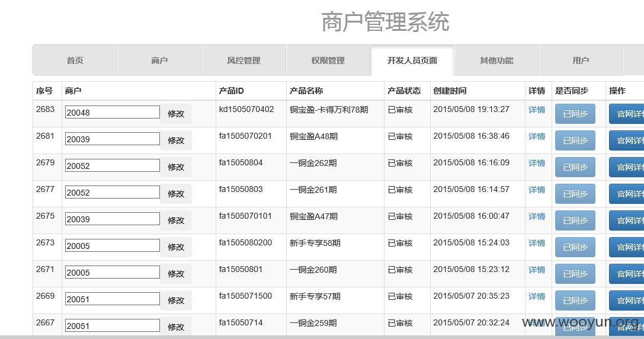Select the 权限管理 tab
Viewport: 644px width, 339px height.
328,60
